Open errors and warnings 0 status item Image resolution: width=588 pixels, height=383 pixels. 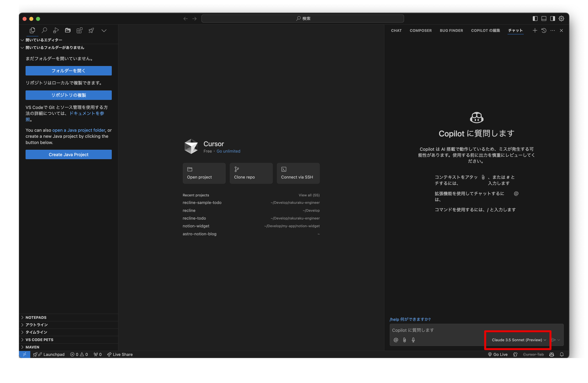click(x=79, y=354)
